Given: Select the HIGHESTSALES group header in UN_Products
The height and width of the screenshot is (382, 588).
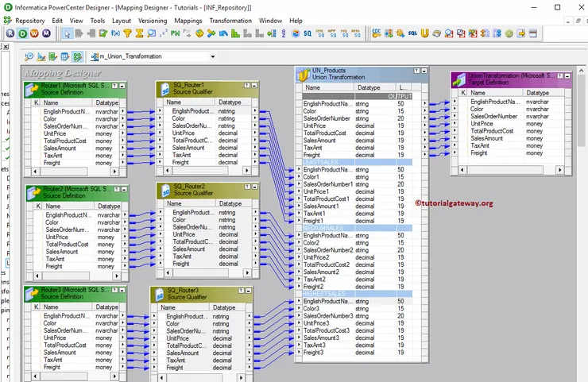Looking at the screenshot, I should point(358,294).
